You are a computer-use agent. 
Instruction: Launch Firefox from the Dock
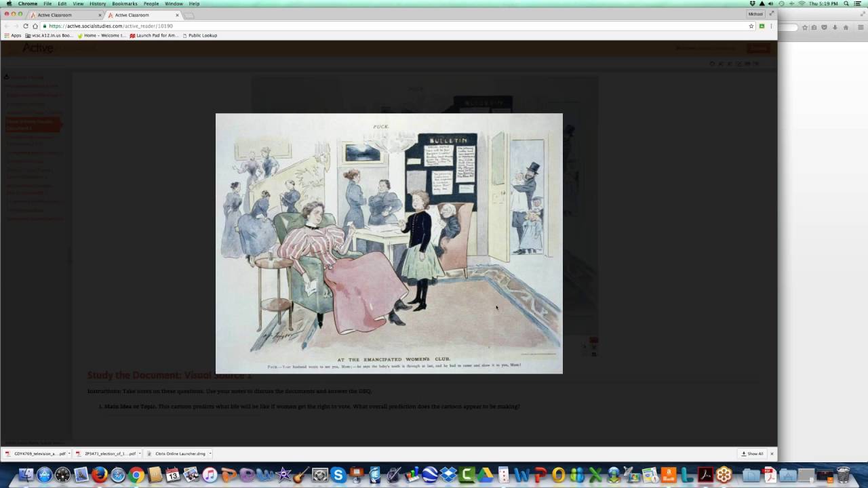[100, 474]
